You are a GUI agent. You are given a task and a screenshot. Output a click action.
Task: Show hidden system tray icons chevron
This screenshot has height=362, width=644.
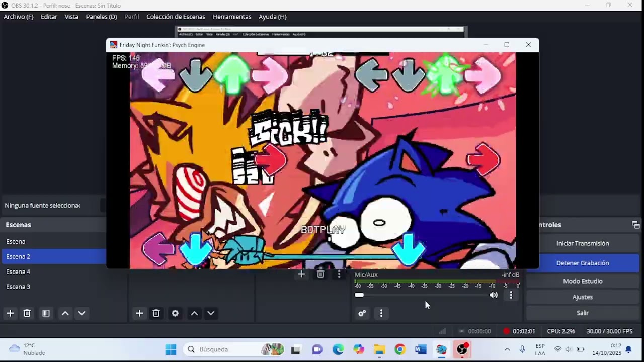coord(507,349)
